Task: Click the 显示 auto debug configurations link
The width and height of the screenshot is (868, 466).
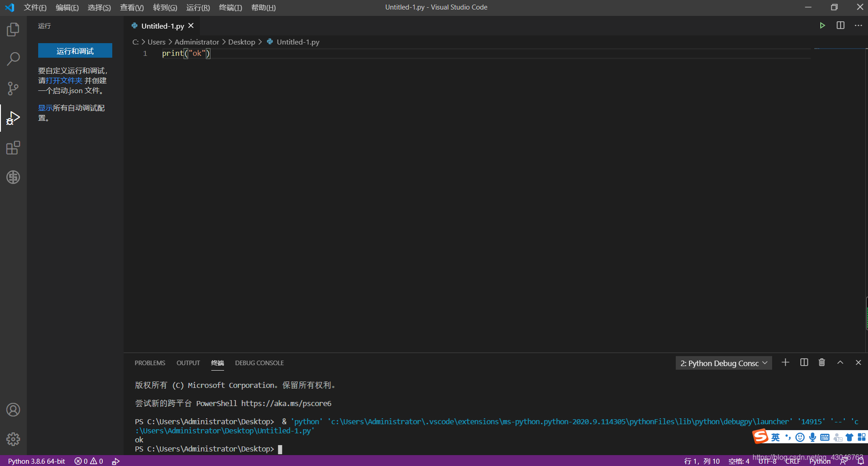Action: pyautogui.click(x=45, y=108)
